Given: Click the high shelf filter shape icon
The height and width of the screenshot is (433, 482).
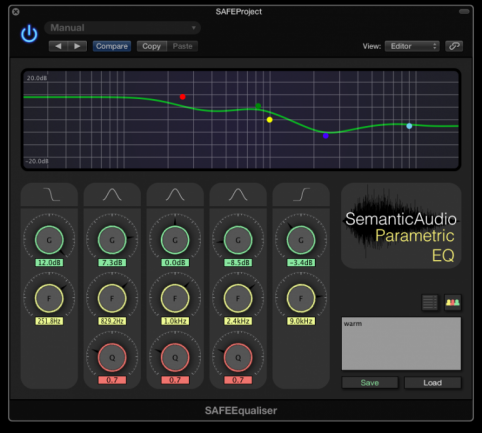Looking at the screenshot, I should point(301,194).
